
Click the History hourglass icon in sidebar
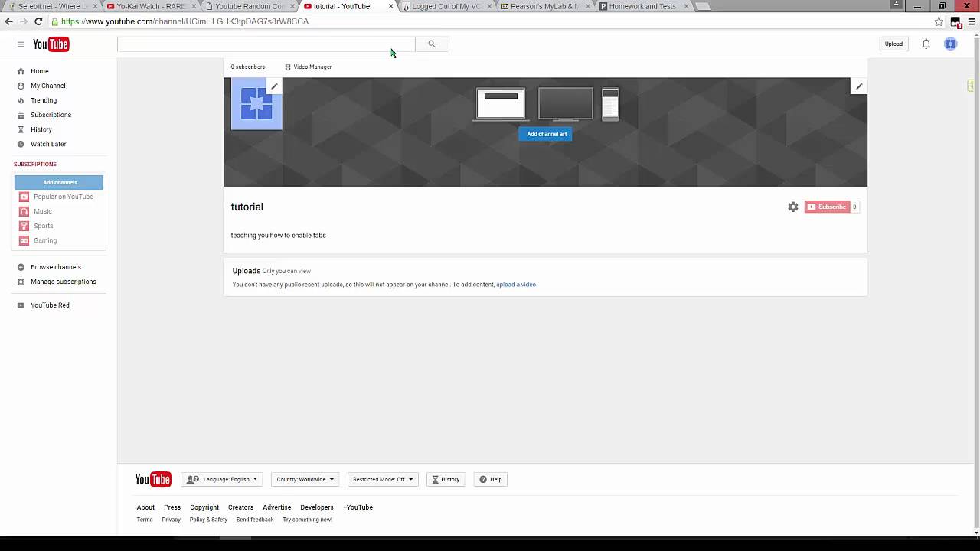point(21,129)
